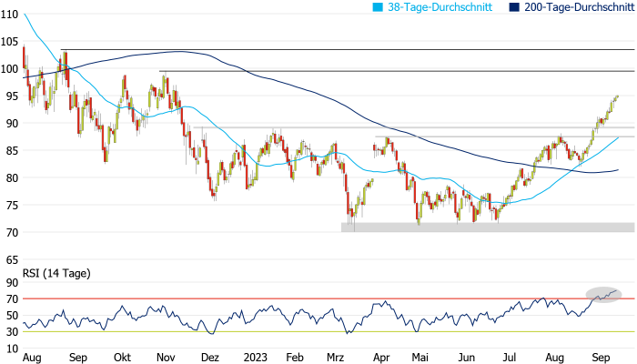The height and width of the screenshot is (364, 637).
Task: Click the Nov month axis label
Action: (x=166, y=358)
